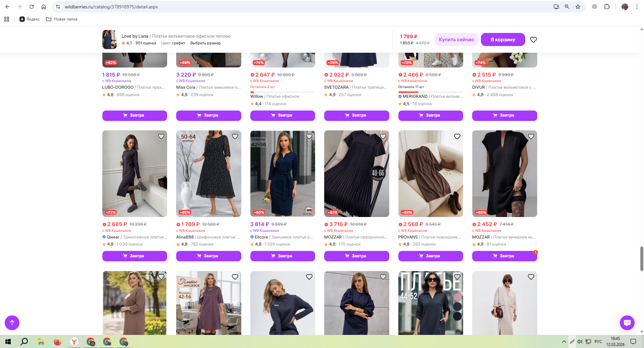
Task: Launch Firefox from the taskbar
Action: 57,342
